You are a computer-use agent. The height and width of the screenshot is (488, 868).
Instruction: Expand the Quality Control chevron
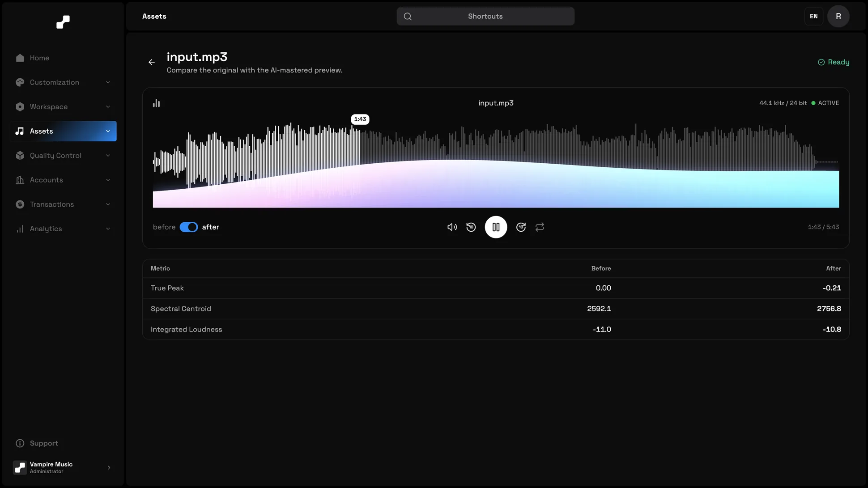tap(108, 156)
